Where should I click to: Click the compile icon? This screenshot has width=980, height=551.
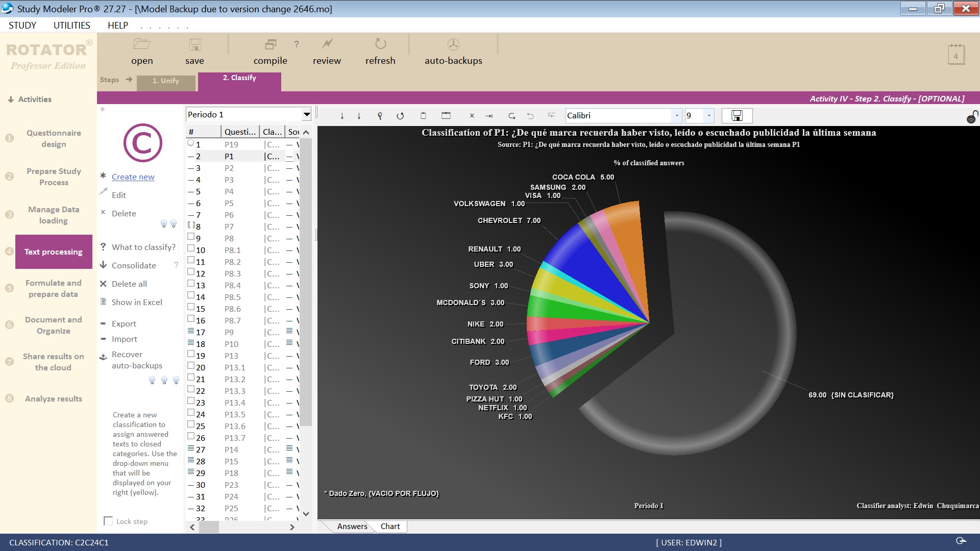pos(271,44)
